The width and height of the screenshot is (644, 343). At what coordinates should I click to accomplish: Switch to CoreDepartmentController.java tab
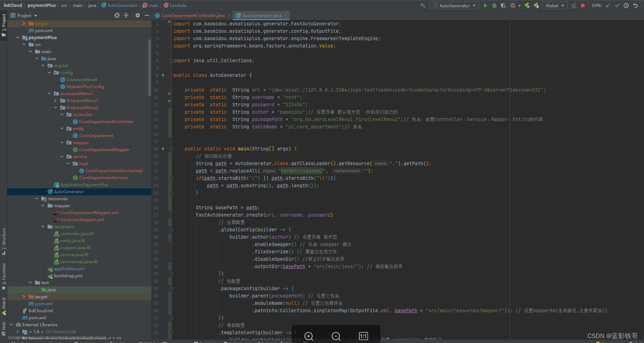pyautogui.click(x=193, y=15)
